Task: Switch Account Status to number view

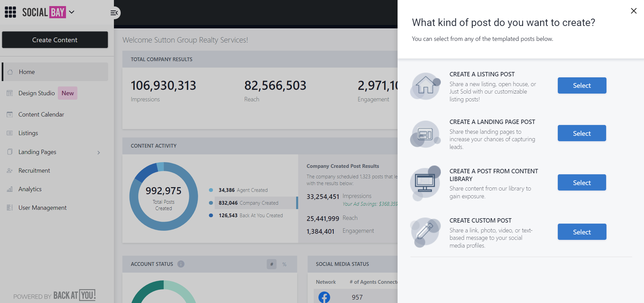Action: (x=271, y=264)
